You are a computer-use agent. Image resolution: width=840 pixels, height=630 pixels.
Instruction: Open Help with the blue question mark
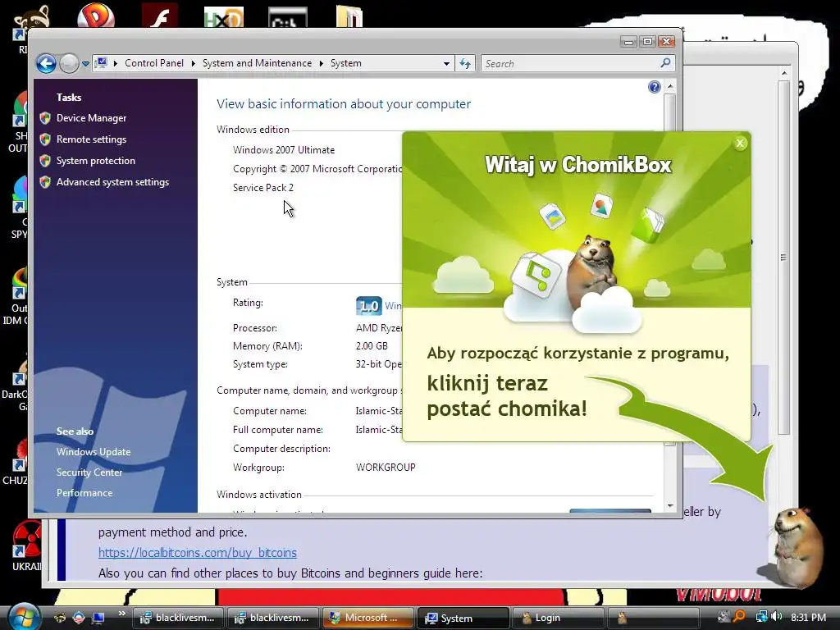(654, 87)
